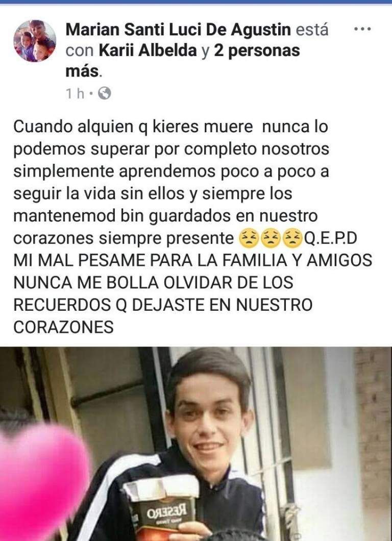Click the globe public privacy icon
This screenshot has height=541, width=392.
click(x=105, y=93)
